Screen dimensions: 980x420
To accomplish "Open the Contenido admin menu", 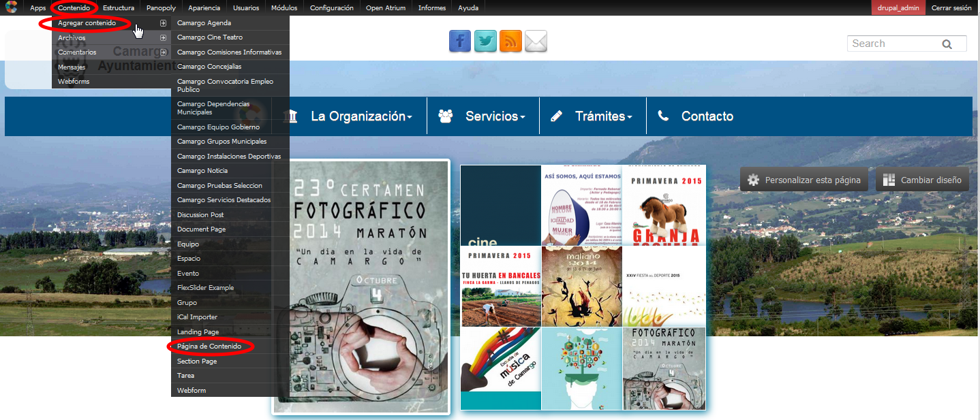I will coord(74,8).
